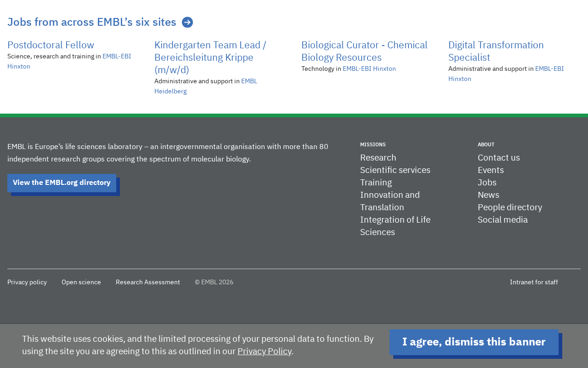Open Integration of Life Sciences footer link
This screenshot has height=368, width=588.
click(395, 226)
